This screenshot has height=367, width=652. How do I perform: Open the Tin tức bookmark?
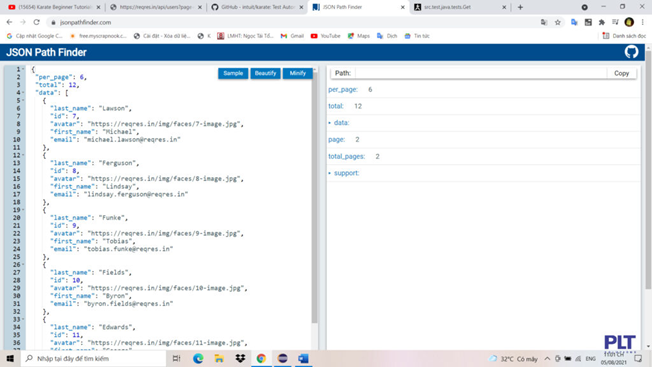(417, 36)
